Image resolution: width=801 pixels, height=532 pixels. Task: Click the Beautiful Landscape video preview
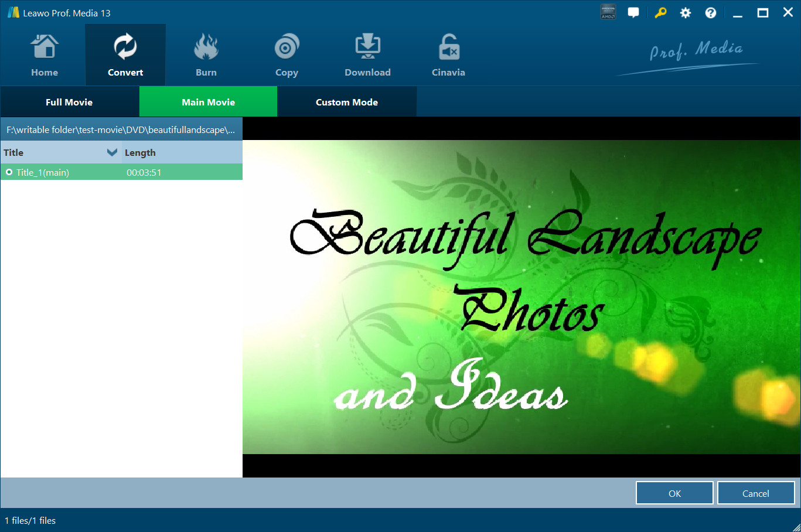pos(521,297)
